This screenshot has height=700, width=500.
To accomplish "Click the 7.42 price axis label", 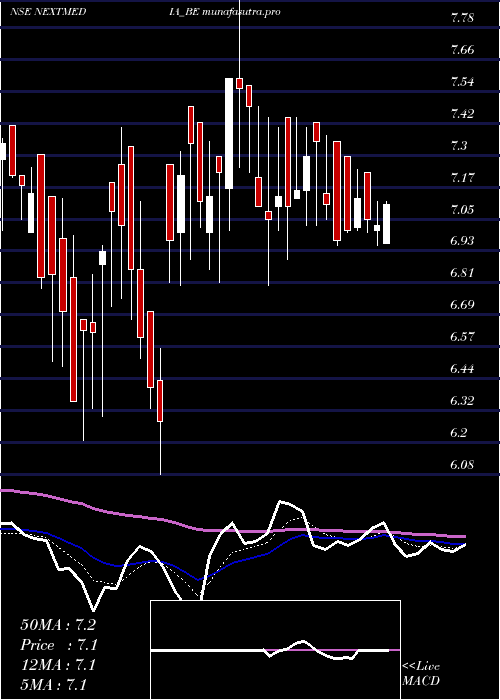I will point(462,113).
